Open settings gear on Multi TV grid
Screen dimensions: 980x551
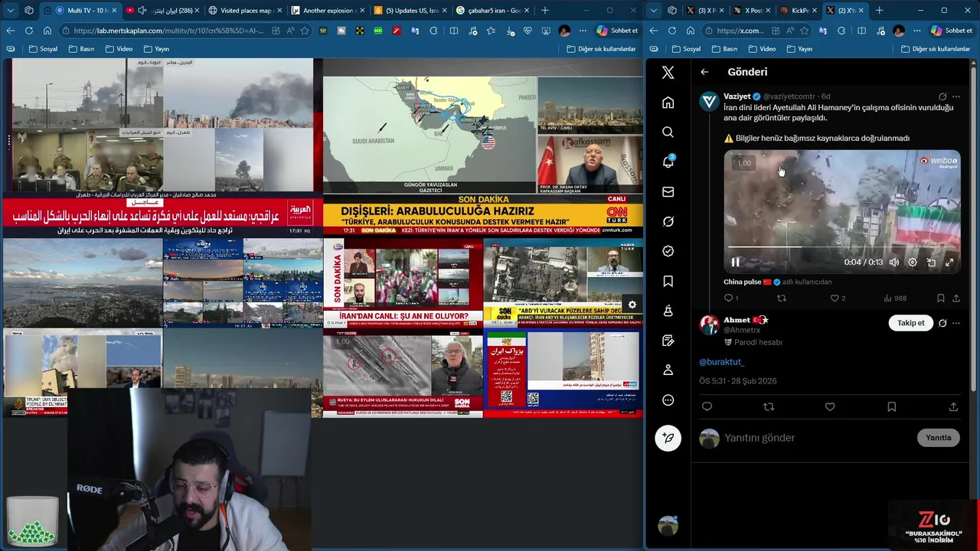click(x=632, y=305)
